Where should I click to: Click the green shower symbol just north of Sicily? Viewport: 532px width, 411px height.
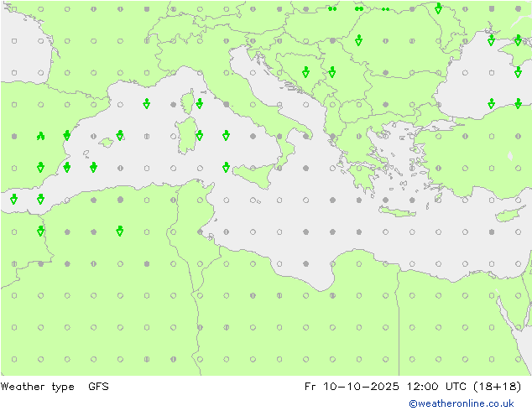[226, 167]
